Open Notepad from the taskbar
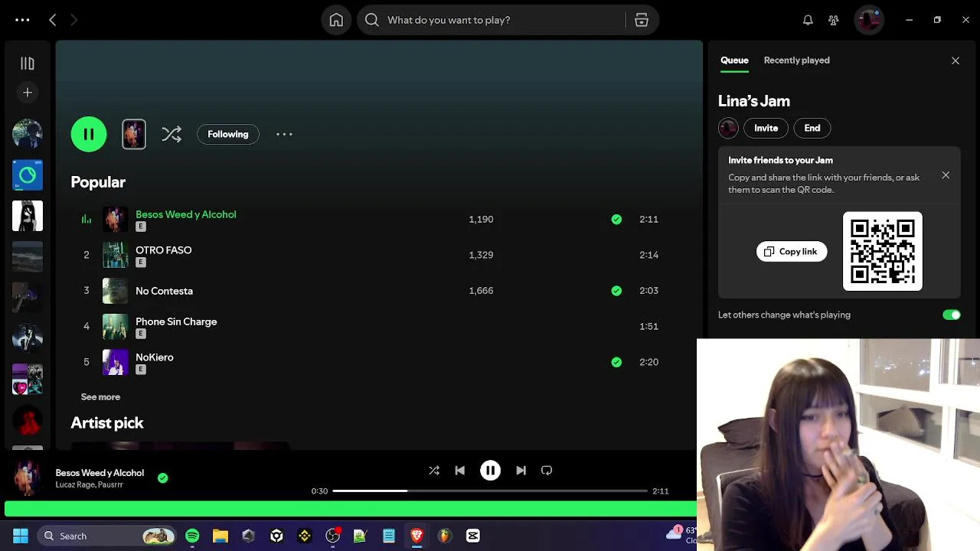Viewport: 980px width, 551px height. click(x=389, y=536)
